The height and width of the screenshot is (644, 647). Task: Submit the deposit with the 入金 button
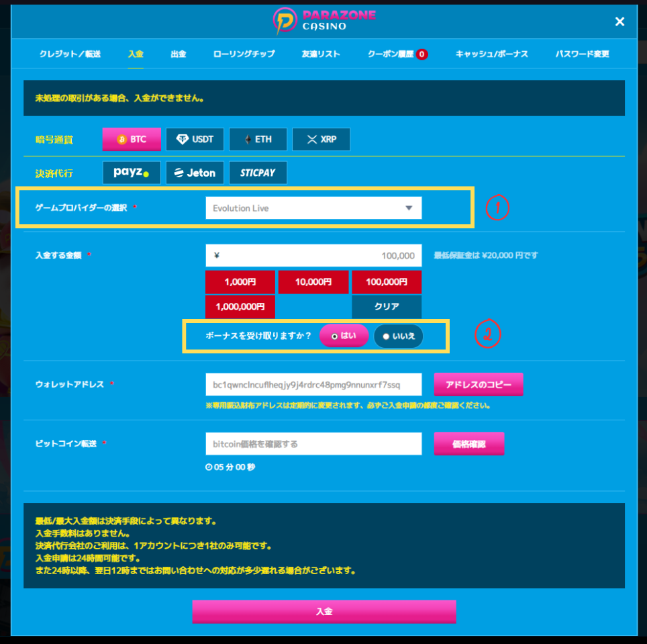(324, 611)
